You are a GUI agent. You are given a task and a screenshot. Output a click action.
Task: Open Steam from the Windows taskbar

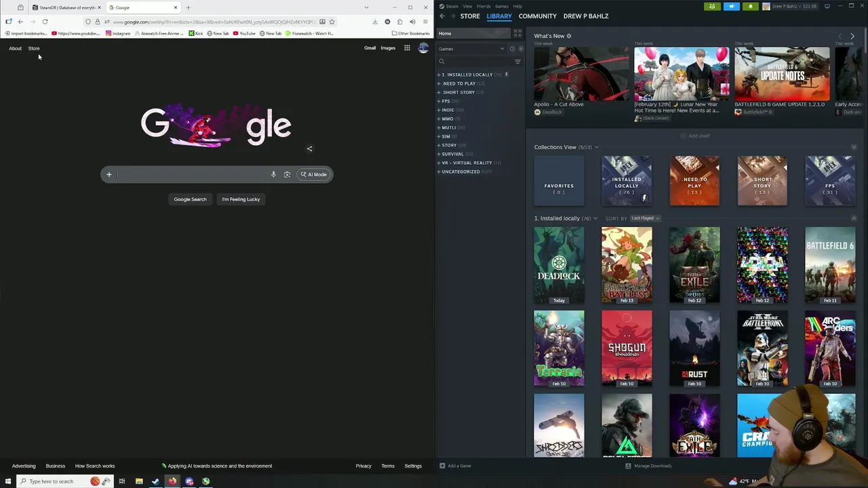[x=155, y=481]
